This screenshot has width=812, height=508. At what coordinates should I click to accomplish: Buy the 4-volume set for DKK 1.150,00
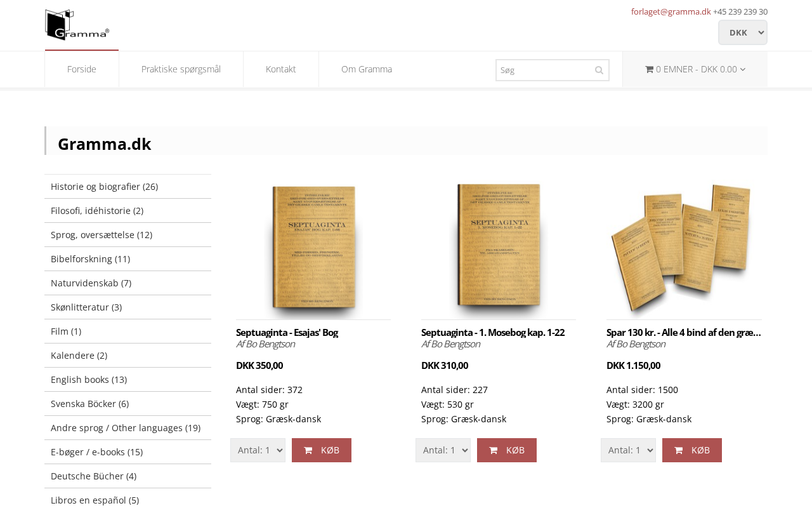(692, 450)
